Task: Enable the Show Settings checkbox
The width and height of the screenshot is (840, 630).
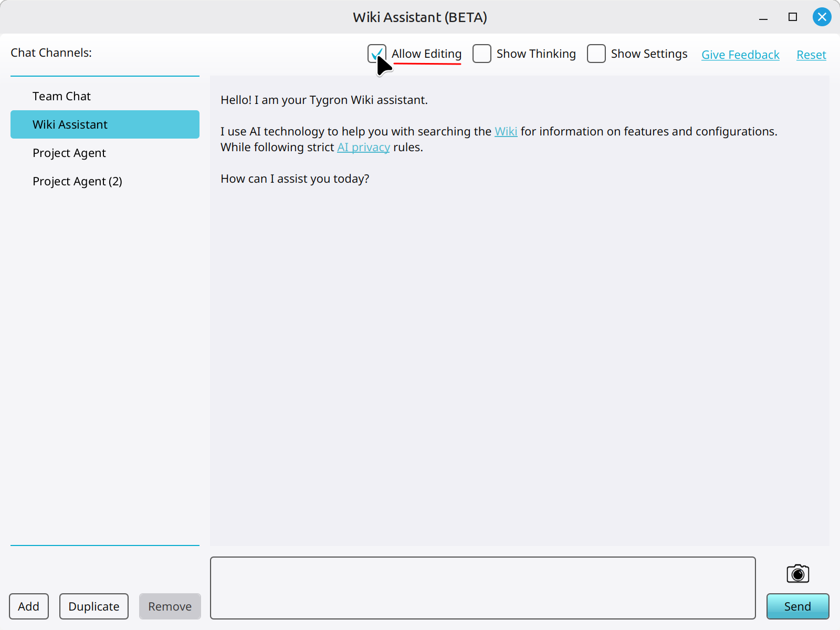Action: [x=596, y=54]
